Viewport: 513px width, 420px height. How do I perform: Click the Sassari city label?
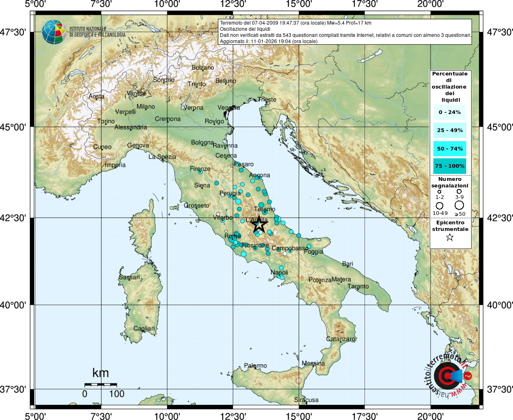coord(129,277)
